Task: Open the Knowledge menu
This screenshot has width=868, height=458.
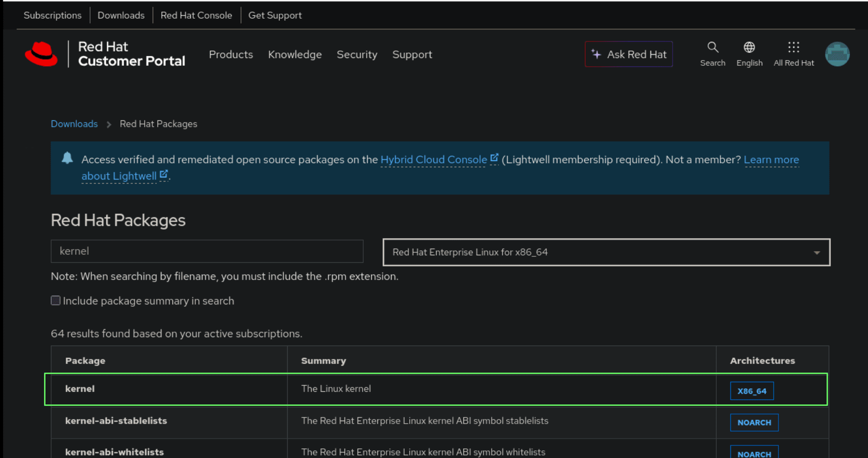Action: [295, 55]
